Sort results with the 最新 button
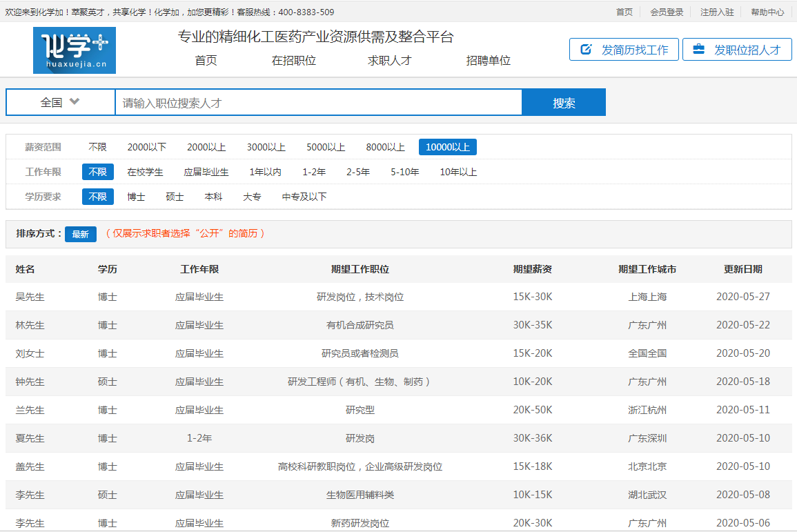 tap(81, 234)
